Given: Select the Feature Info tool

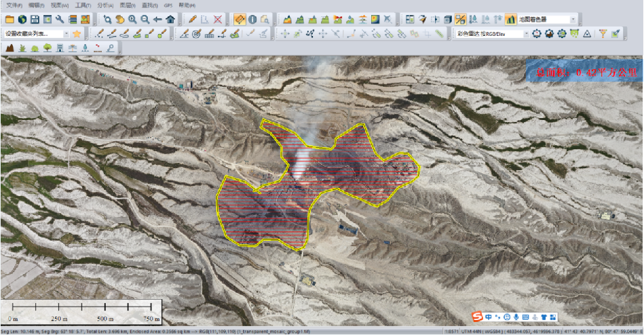Looking at the screenshot, I should (252, 19).
